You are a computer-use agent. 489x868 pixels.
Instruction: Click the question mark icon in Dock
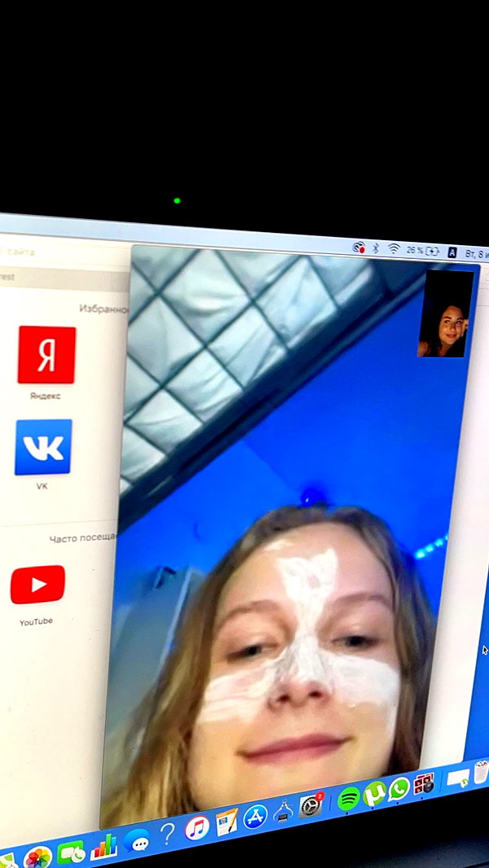coord(167,834)
